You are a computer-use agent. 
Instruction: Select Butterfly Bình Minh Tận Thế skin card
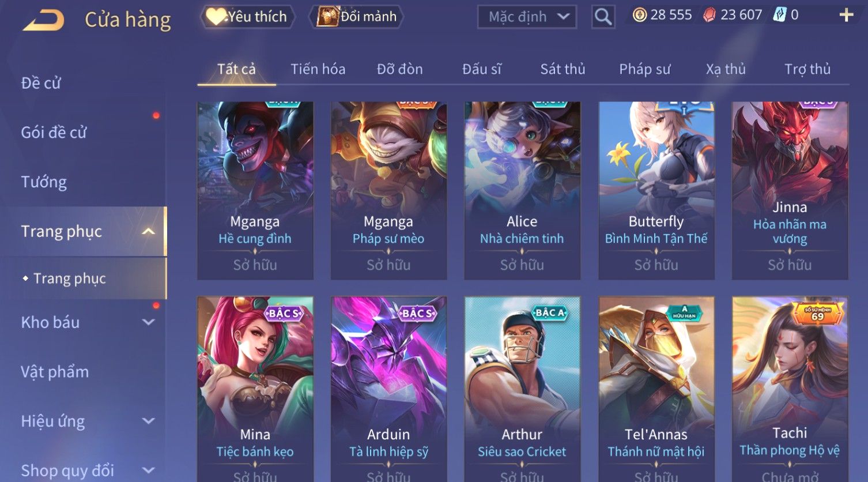[656, 191]
